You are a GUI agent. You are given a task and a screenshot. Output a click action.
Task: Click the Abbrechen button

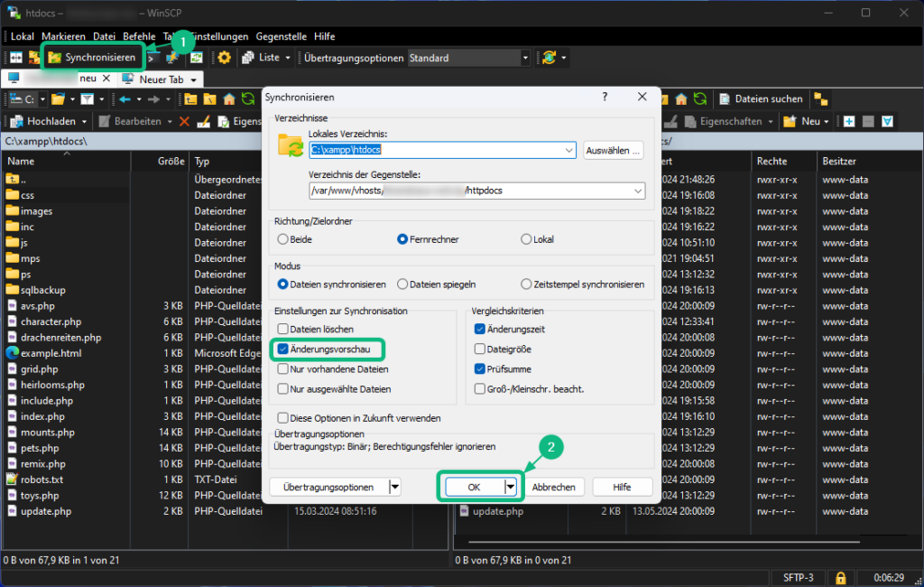click(553, 488)
